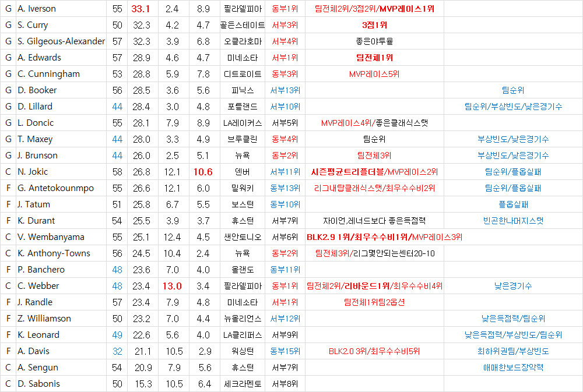Screen dimensions: 583x392
Task: Select the A. Edwards name cell
Action: click(61, 58)
